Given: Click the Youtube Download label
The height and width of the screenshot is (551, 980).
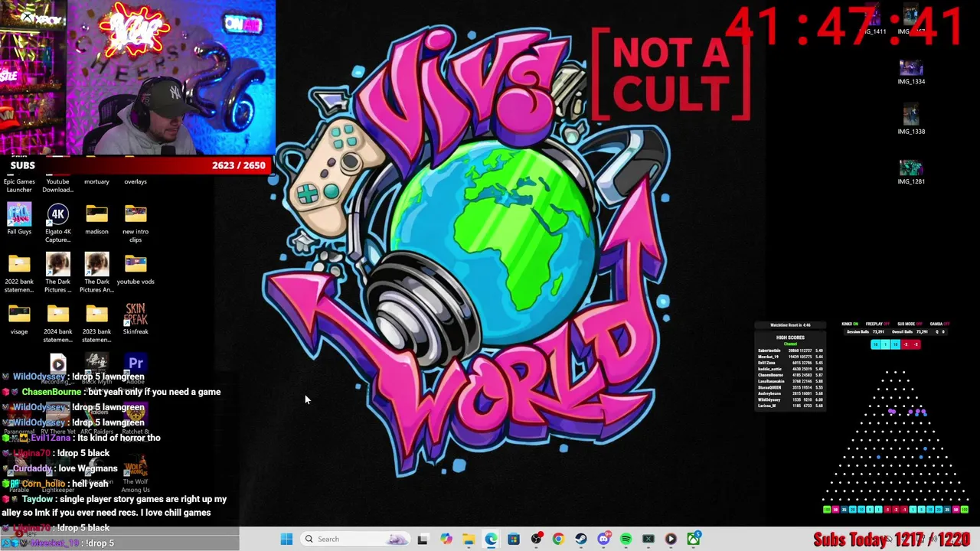Looking at the screenshot, I should tap(58, 185).
